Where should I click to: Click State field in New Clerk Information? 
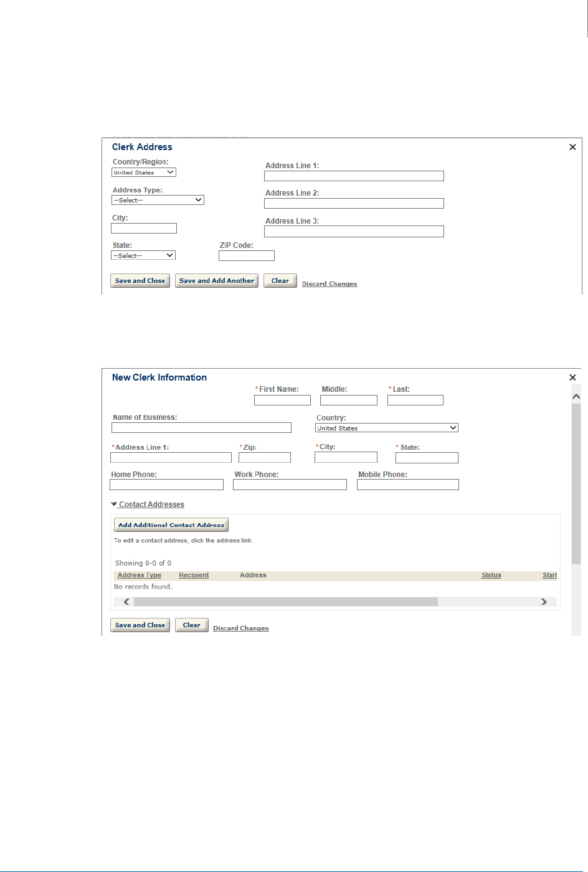427,458
